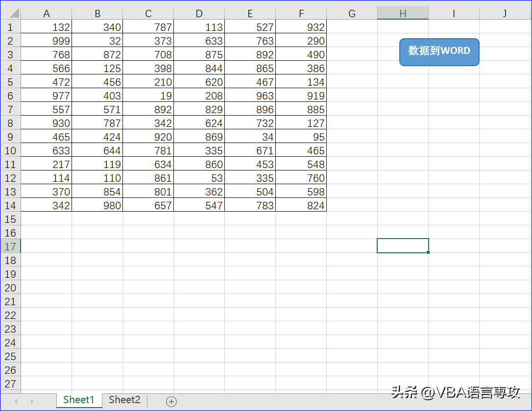532x411 pixels.
Task: Select row 5 header
Action: click(10, 82)
